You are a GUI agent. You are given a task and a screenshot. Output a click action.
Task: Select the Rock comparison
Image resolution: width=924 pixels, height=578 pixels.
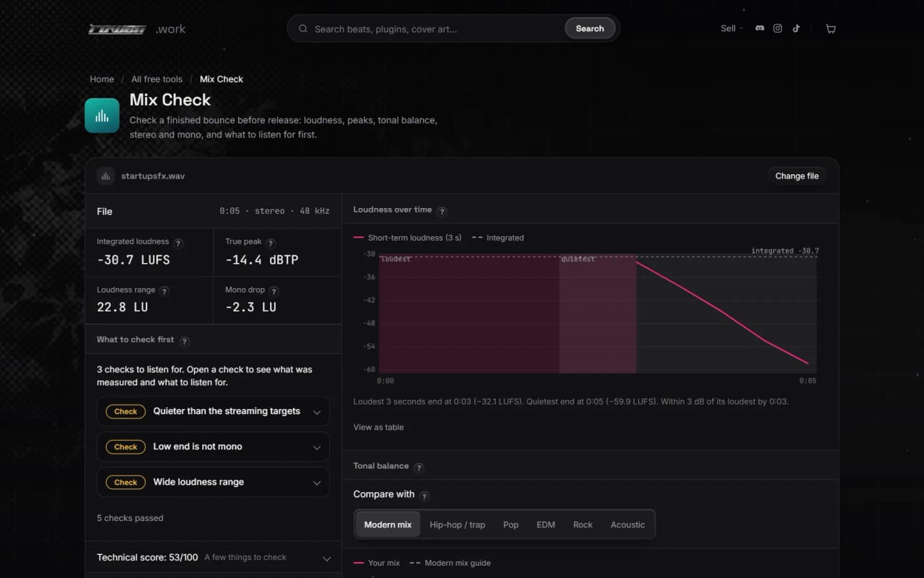(x=583, y=525)
